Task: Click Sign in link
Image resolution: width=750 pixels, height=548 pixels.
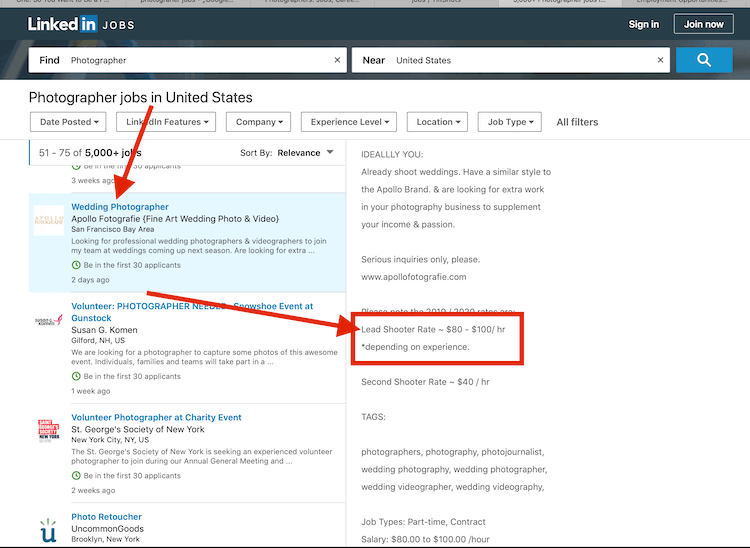Action: [x=644, y=24]
